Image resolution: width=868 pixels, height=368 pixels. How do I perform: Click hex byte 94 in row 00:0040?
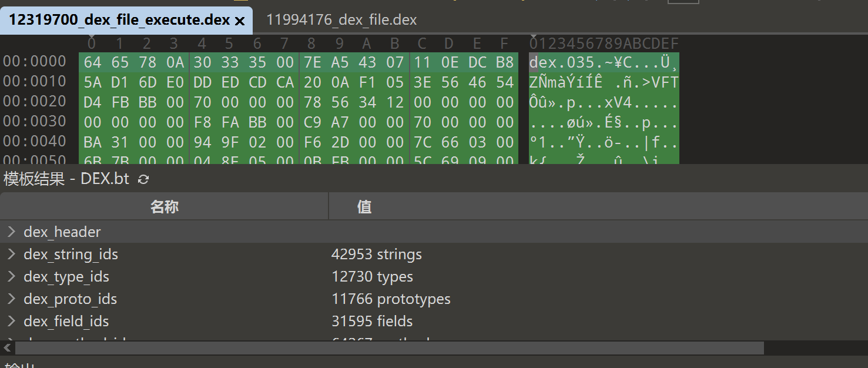click(202, 142)
